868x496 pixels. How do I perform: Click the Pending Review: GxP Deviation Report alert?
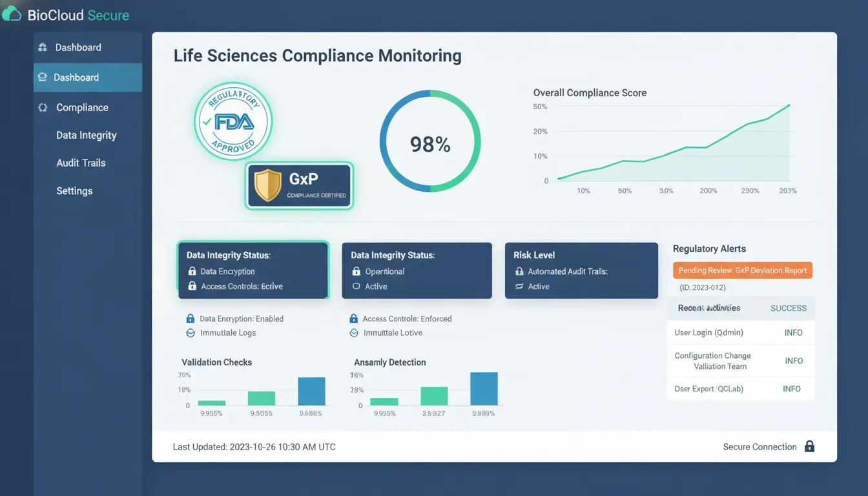coord(743,271)
